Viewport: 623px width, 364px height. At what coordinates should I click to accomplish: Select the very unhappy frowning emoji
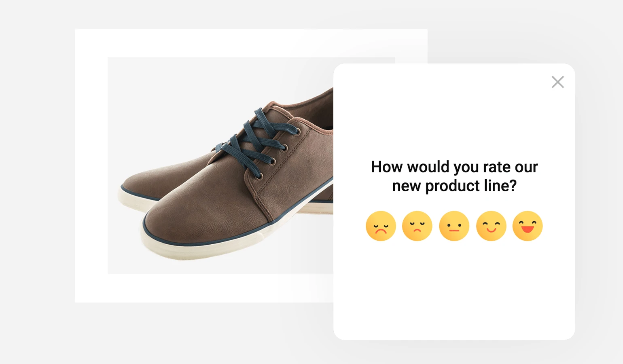click(381, 226)
